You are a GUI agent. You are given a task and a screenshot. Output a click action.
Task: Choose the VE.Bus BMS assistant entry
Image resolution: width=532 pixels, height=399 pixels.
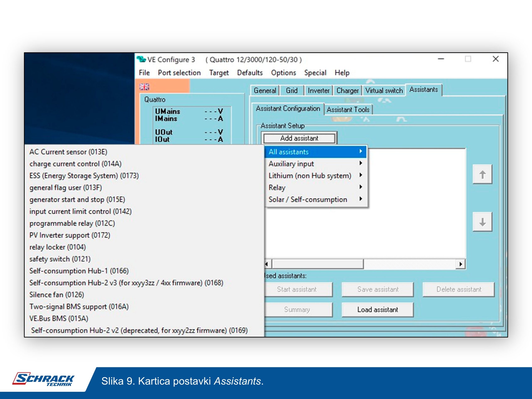[x=59, y=318]
